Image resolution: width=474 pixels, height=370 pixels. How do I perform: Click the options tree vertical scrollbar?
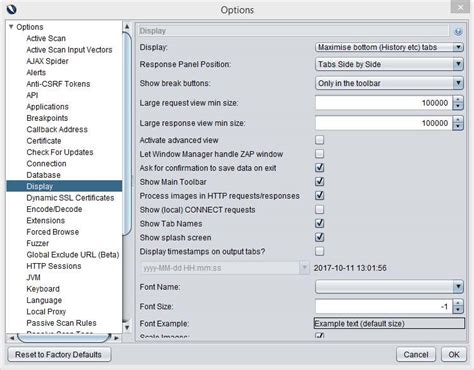coord(127,133)
